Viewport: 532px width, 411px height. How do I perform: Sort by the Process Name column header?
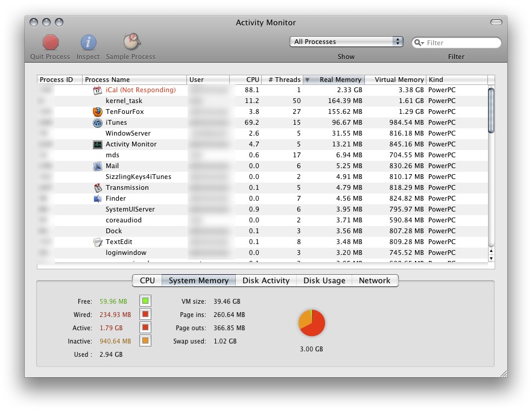tap(135, 80)
